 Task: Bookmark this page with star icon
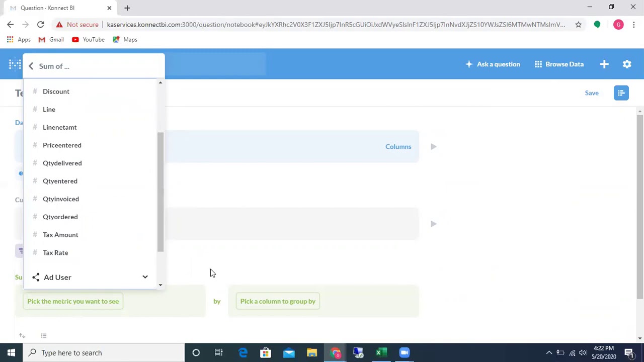point(578,25)
